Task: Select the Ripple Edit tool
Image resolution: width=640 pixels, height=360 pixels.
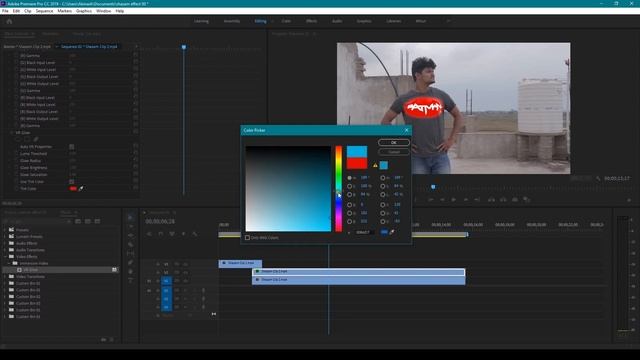Action: (131, 236)
